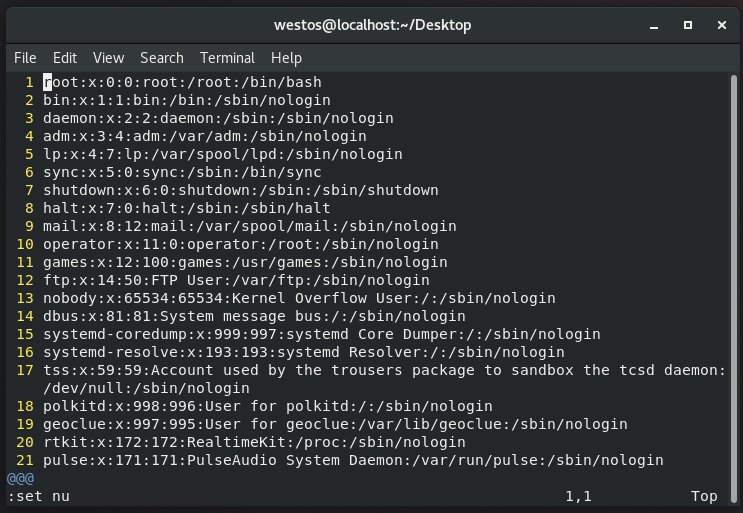Screen dimensions: 743x513
Task: Click the systemd-coredump line
Action: (322, 334)
